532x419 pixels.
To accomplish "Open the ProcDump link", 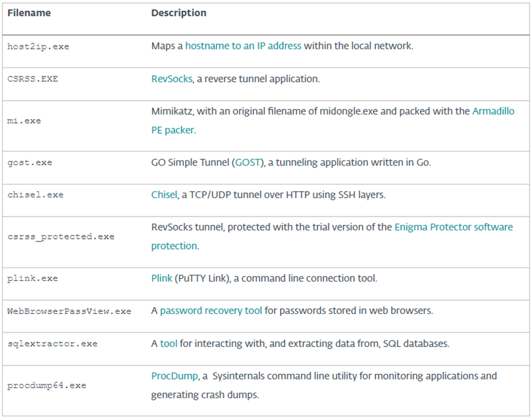I will pos(174,376).
